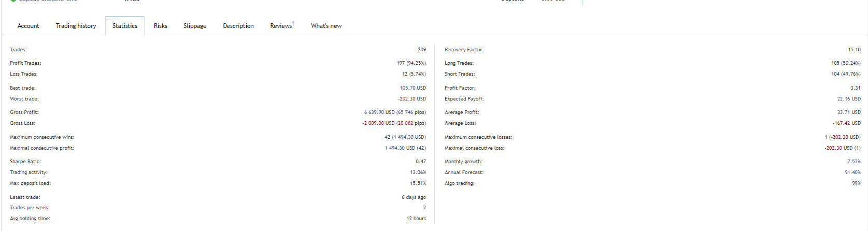The image size is (868, 231).
Task: Open the Account tab
Action: tap(28, 26)
